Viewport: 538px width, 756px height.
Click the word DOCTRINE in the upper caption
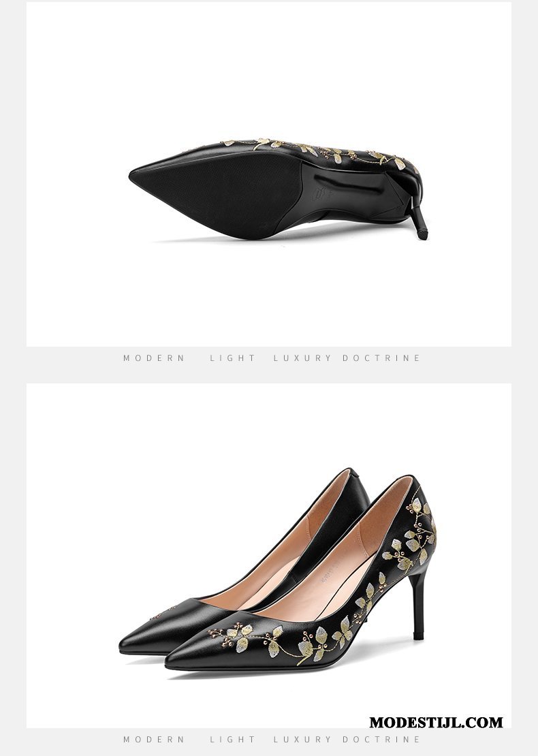pos(381,358)
